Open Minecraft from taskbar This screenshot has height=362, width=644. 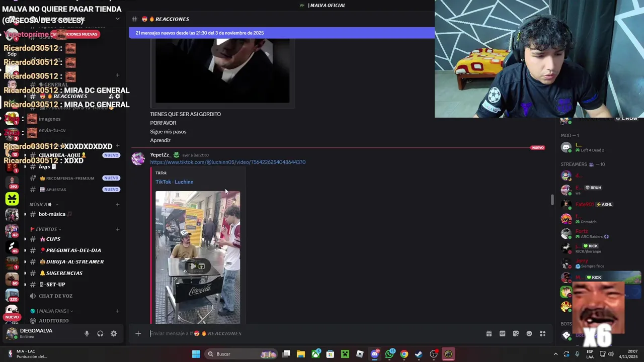click(x=345, y=354)
